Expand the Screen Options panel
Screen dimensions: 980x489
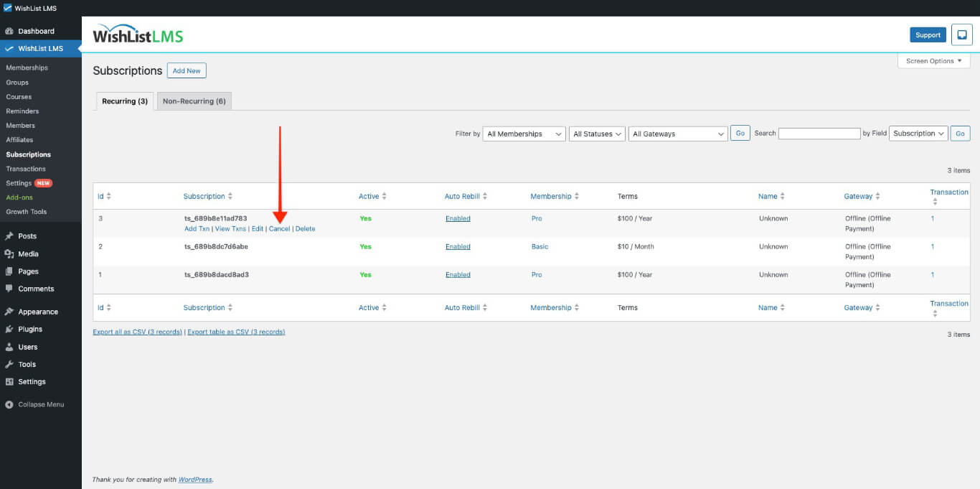[x=933, y=61]
